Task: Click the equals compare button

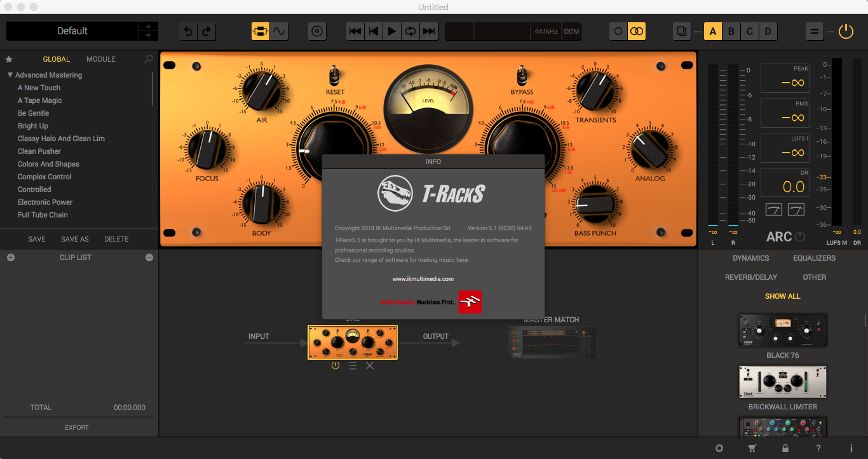Action: point(815,31)
